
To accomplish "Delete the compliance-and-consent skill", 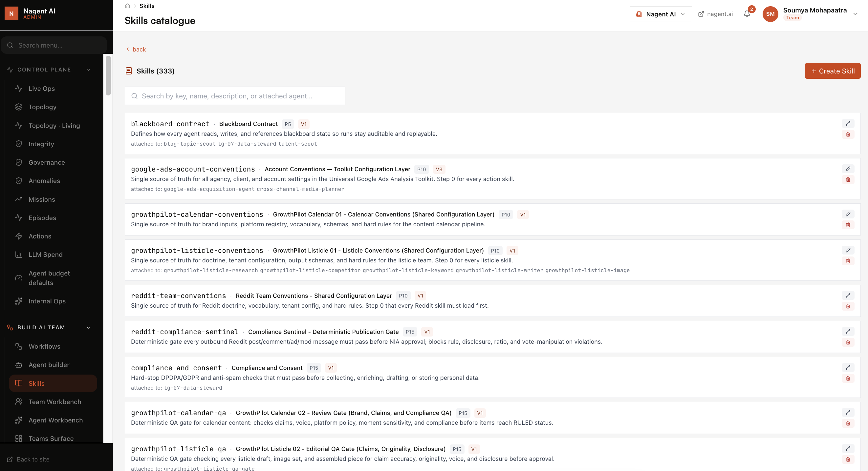I will point(848,378).
